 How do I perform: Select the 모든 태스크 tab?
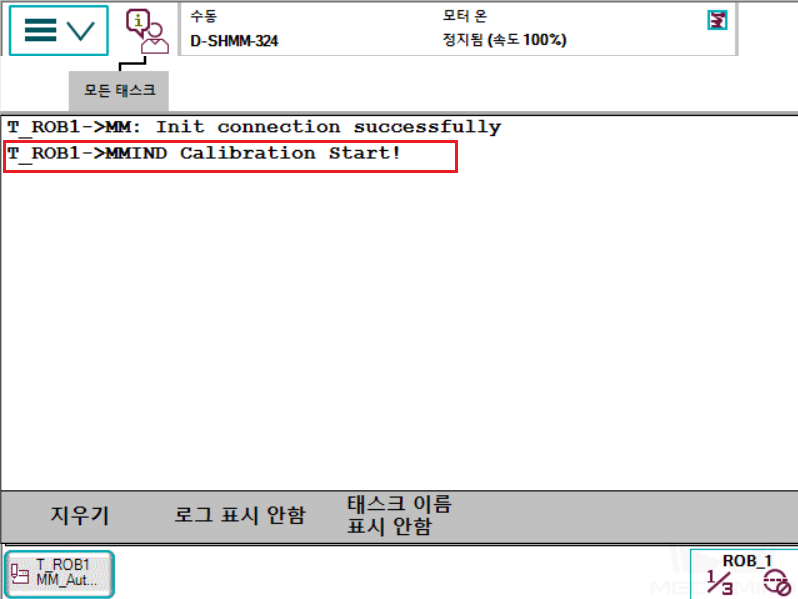[119, 91]
